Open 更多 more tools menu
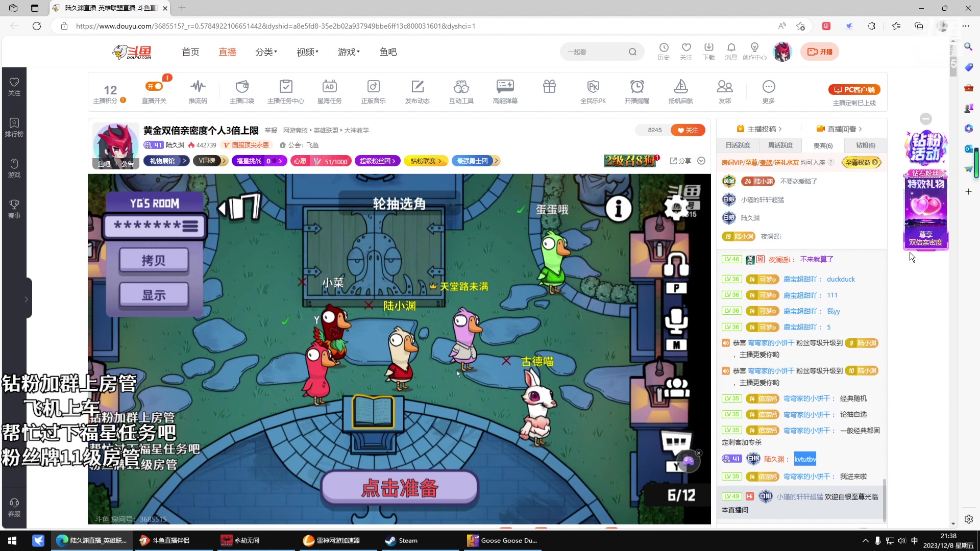 point(769,92)
